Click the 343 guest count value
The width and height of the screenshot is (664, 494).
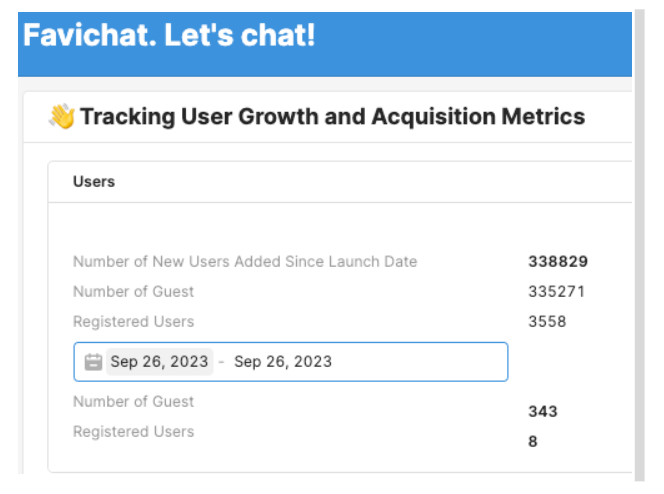[x=543, y=411]
